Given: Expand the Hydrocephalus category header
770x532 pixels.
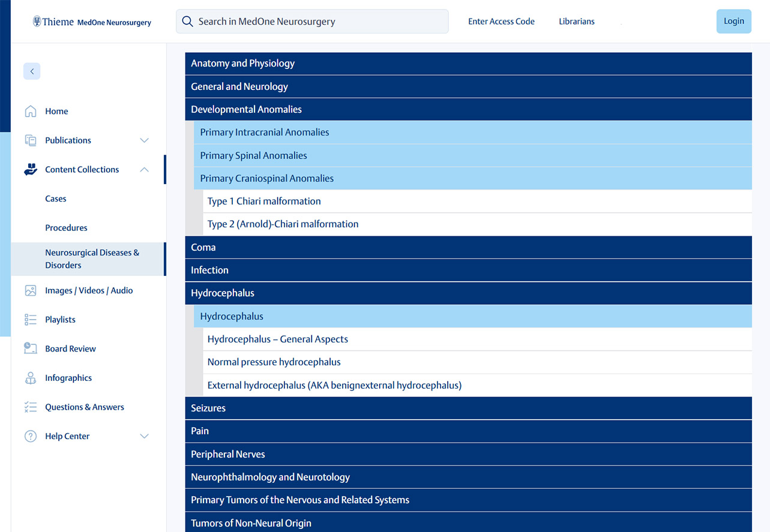Looking at the screenshot, I should 468,293.
